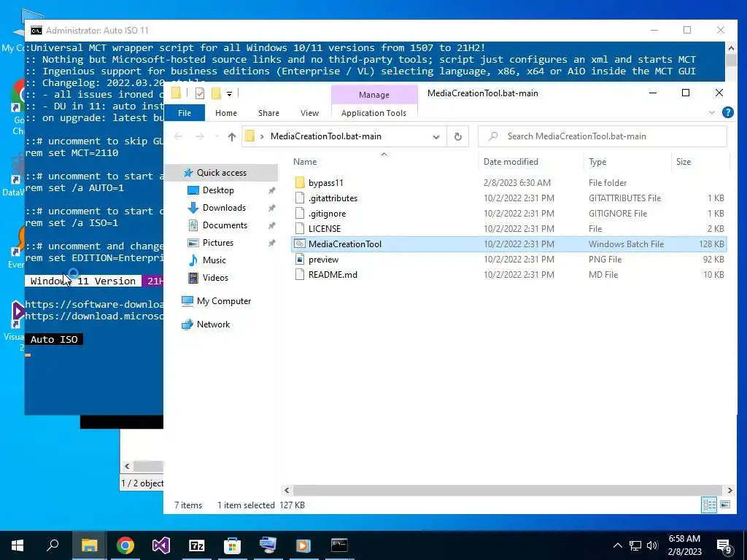Select the LICENSE file icon
Screen dimensions: 747x560
(300, 228)
